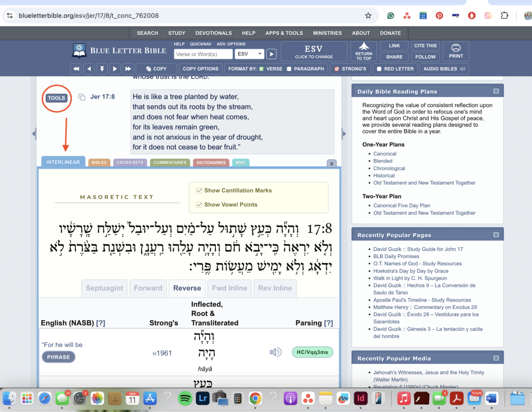Open the AUDIO BIBLES menu

[444, 69]
